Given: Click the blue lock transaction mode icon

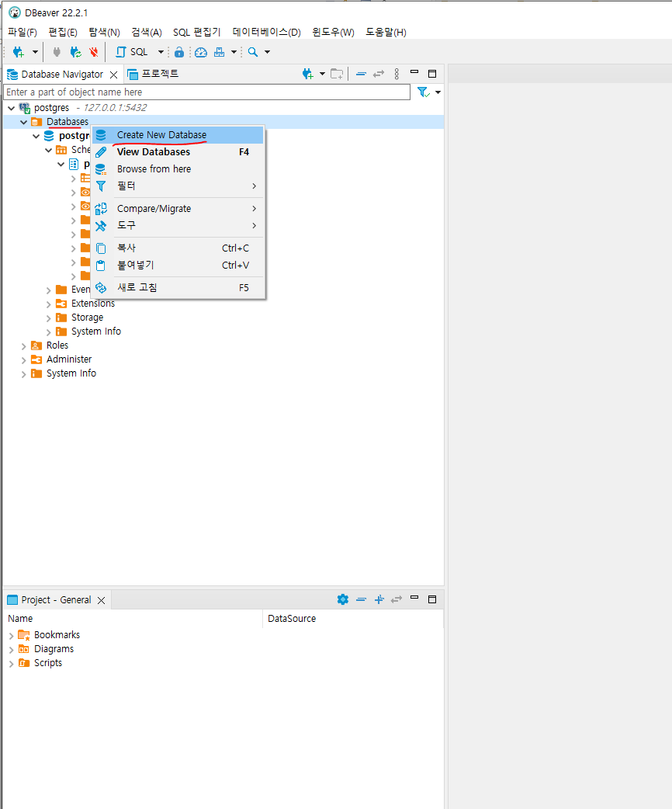Looking at the screenshot, I should point(179,52).
